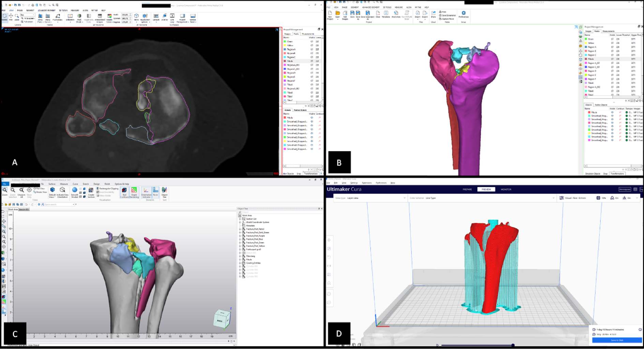The height and width of the screenshot is (349, 644).
Task: Expand the Fracture_Part_Purple tree node
Action: (240, 236)
